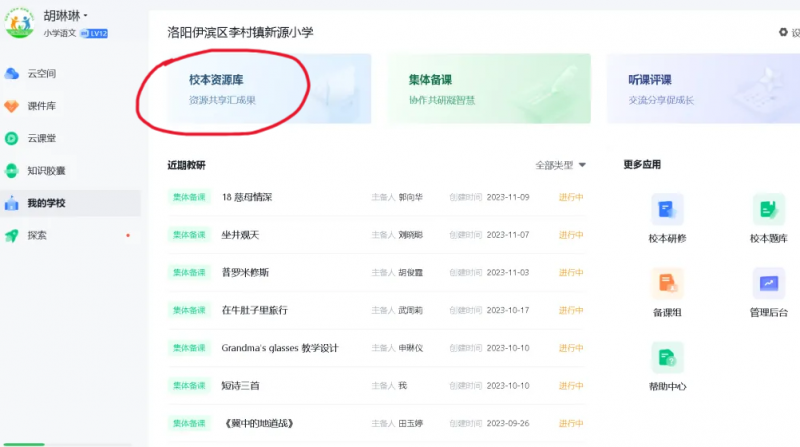The image size is (800, 447).
Task: Open the 坐井观天 lesson entry
Action: [x=240, y=235]
